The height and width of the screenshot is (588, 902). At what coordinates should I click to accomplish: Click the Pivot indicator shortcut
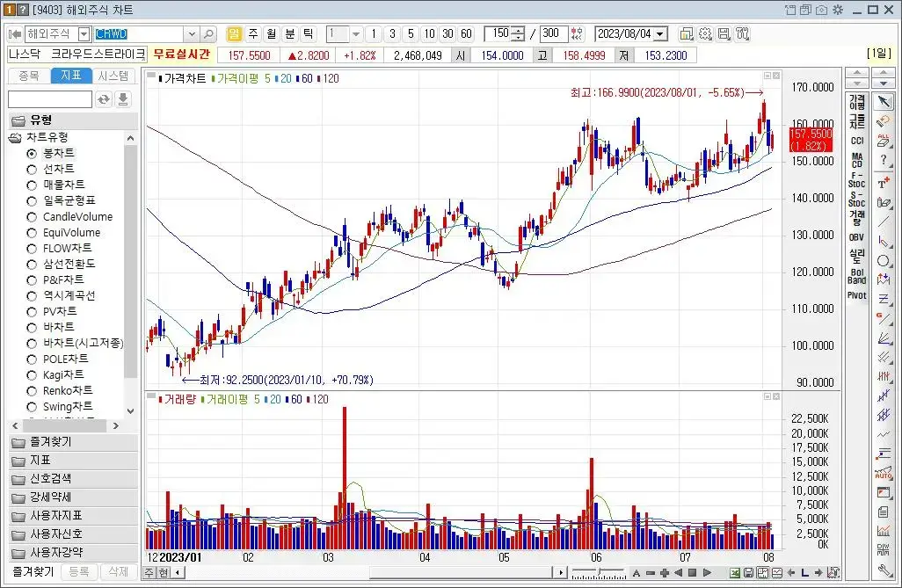[x=856, y=295]
